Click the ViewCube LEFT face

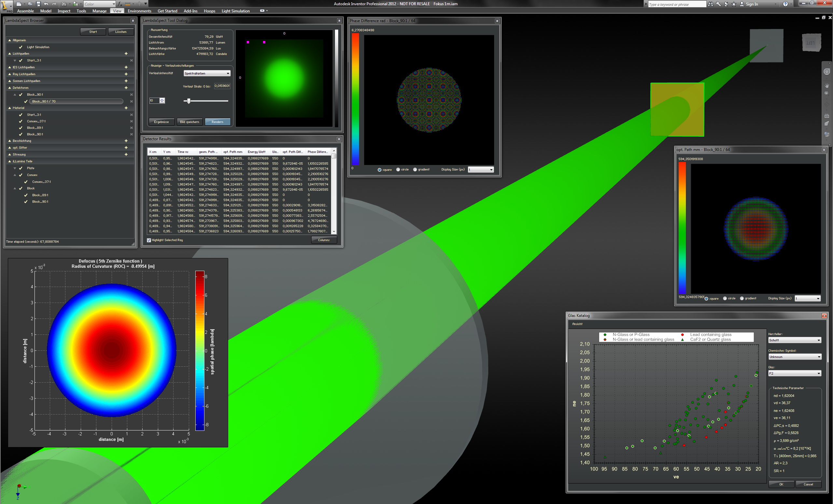pyautogui.click(x=811, y=43)
